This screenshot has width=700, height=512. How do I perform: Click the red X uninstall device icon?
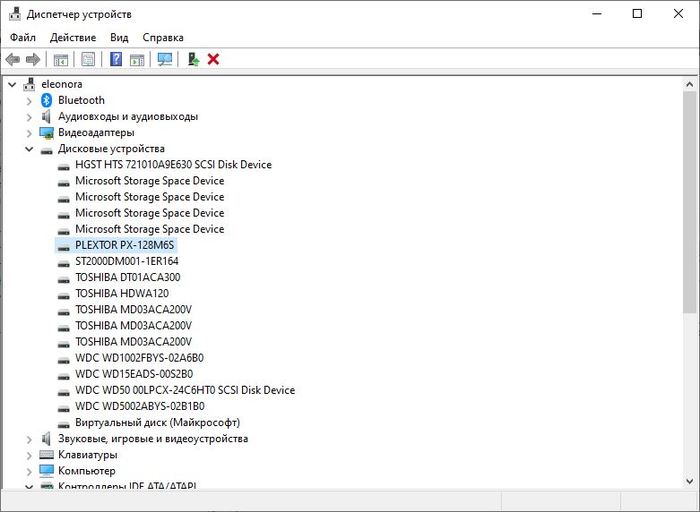[x=213, y=60]
